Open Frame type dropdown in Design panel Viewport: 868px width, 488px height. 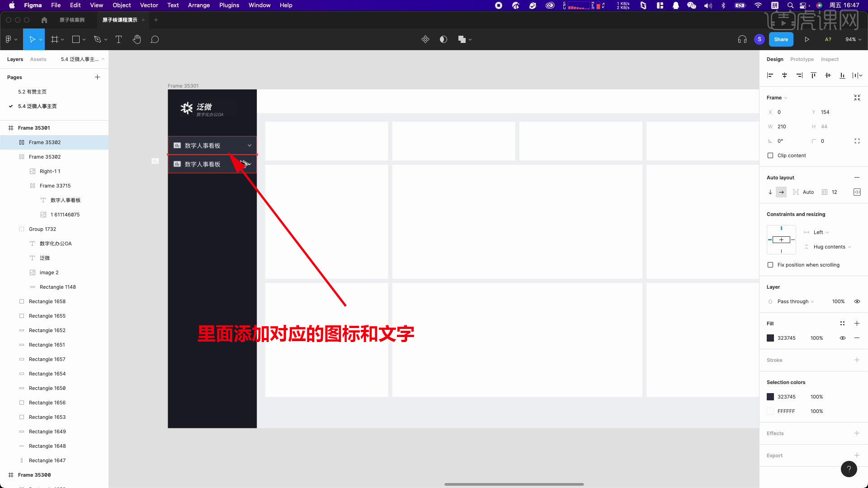(777, 98)
